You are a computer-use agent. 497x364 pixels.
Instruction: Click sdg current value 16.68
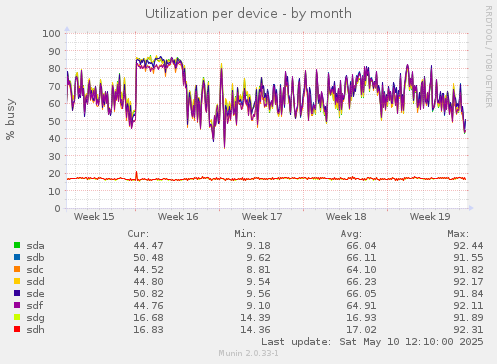coord(148,318)
